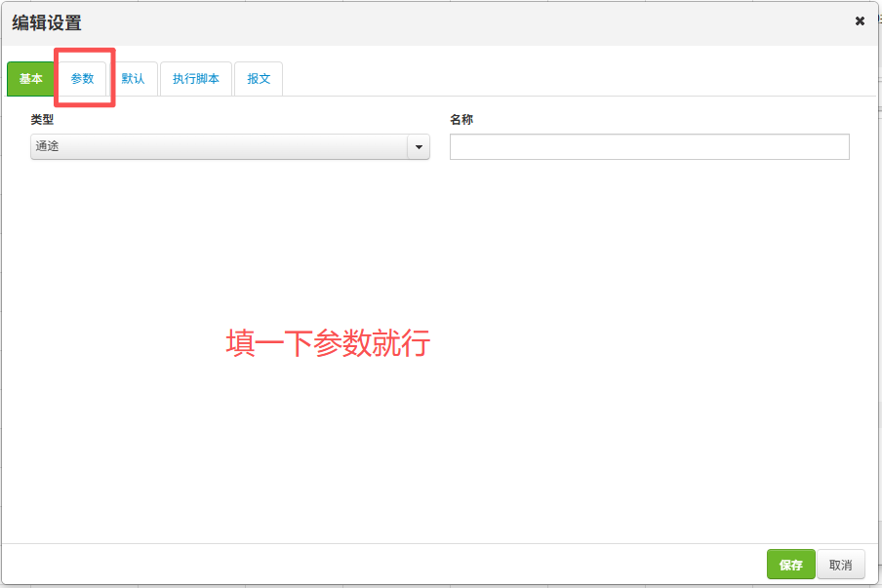The image size is (882, 588).
Task: Click the 类型 field label
Action: (x=42, y=120)
